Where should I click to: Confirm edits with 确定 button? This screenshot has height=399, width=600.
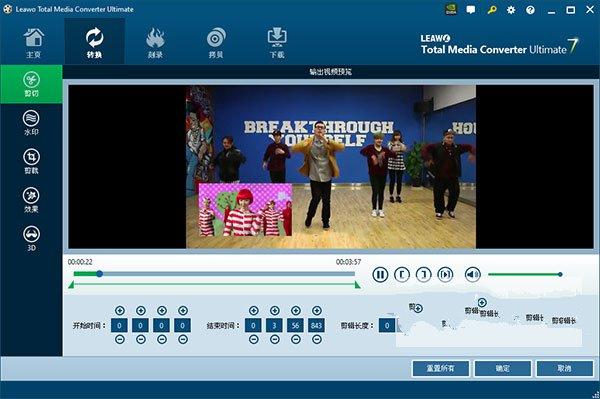coord(503,368)
